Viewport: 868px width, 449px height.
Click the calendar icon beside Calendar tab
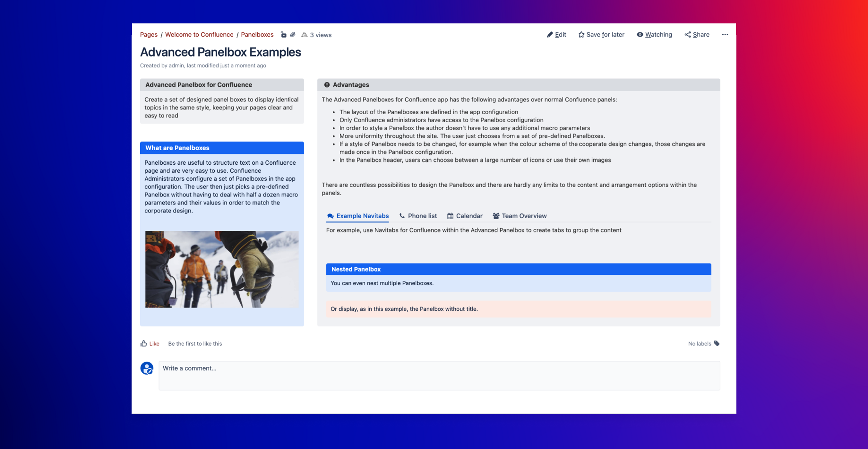pyautogui.click(x=450, y=216)
